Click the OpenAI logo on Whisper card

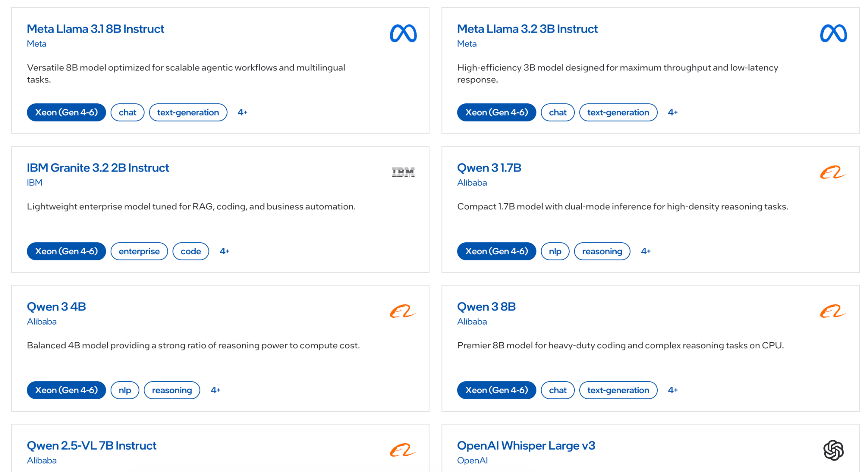(x=833, y=450)
